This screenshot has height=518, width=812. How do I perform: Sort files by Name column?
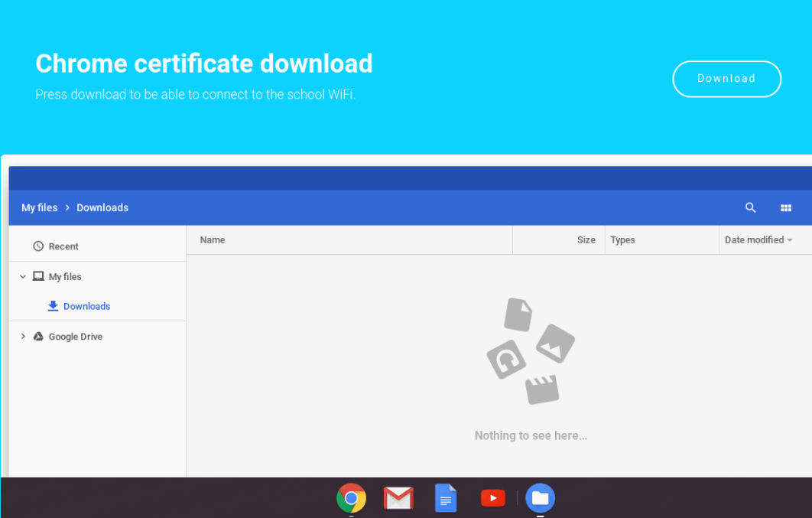click(x=212, y=239)
